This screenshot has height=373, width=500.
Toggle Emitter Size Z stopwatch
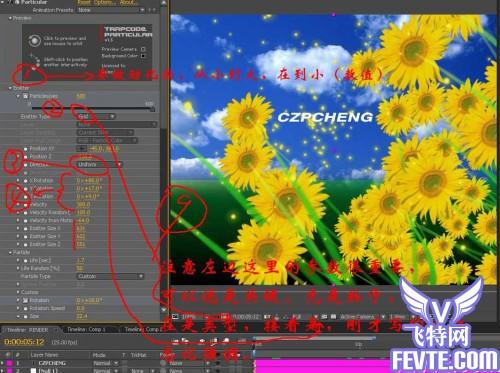click(25, 244)
